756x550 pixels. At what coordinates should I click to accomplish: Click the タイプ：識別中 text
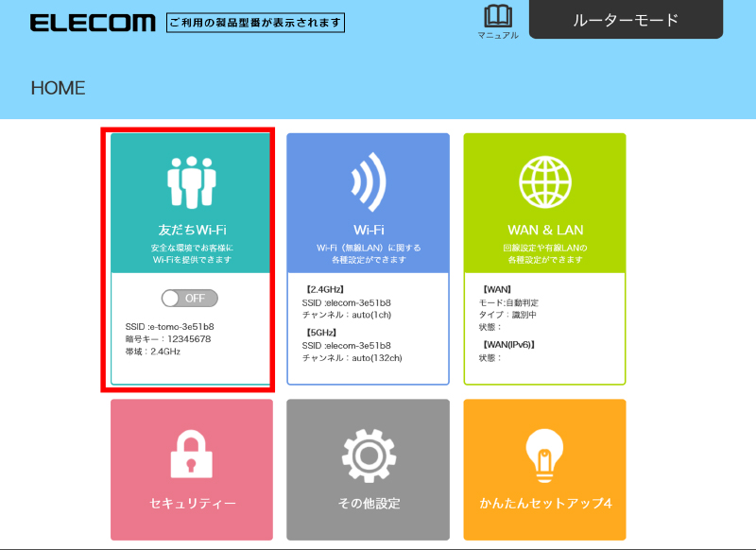pos(507,315)
